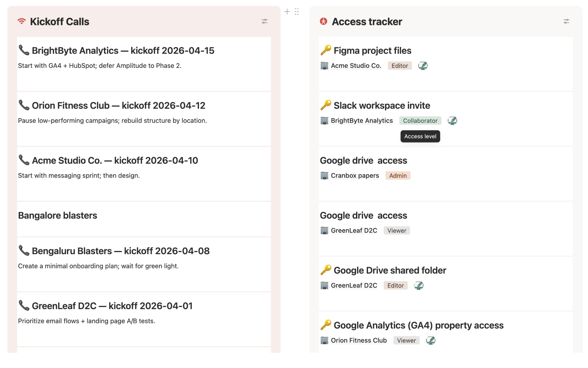Click the Viewer tag beside GreenLeaf D2C
Image resolution: width=588 pixels, height=368 pixels.
(397, 230)
